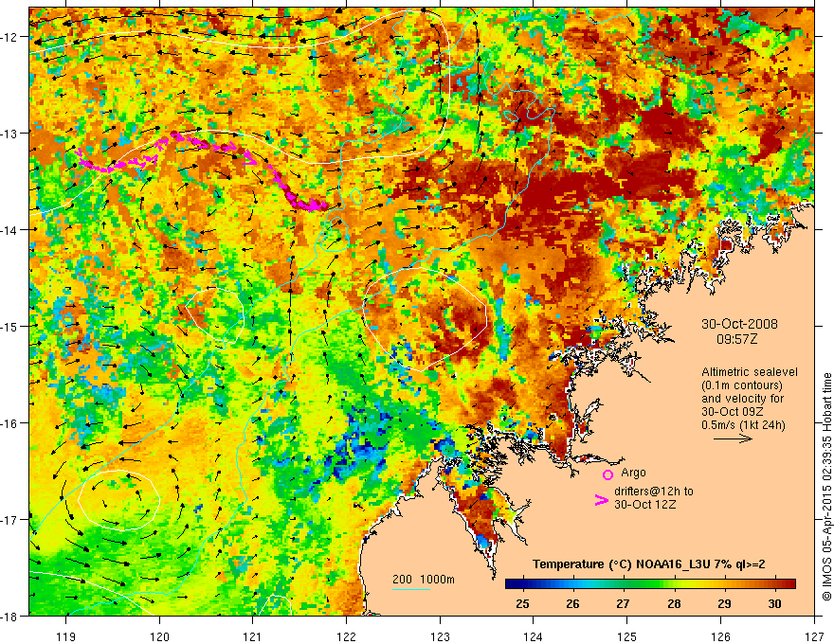
Task: Click the longitude axis label 120
Action: [x=159, y=636]
